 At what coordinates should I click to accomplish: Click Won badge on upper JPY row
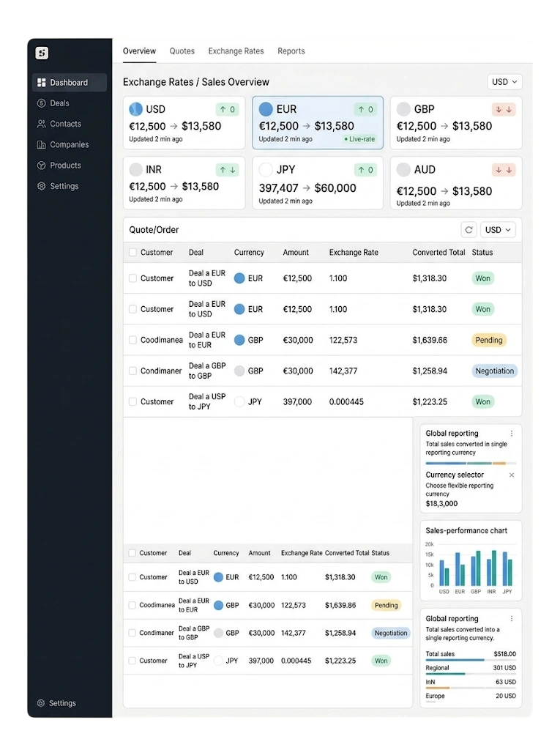482,402
